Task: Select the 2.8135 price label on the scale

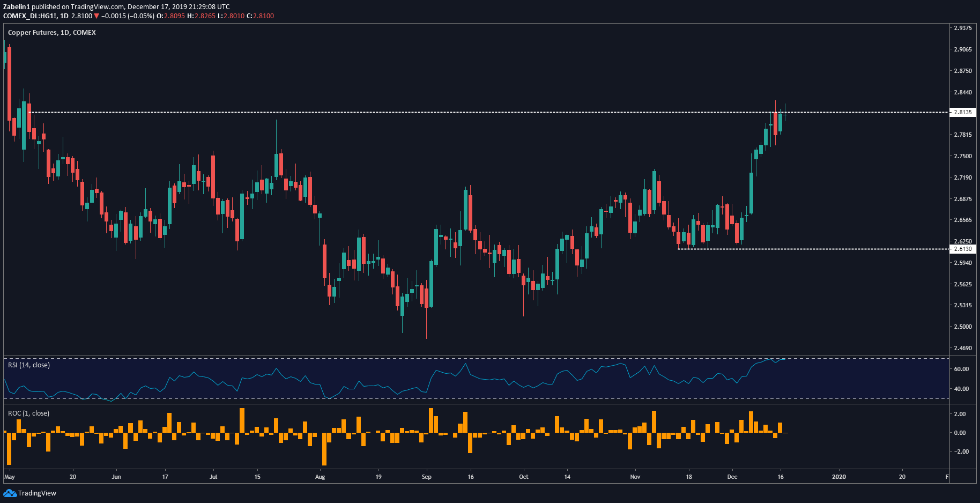Action: [963, 113]
